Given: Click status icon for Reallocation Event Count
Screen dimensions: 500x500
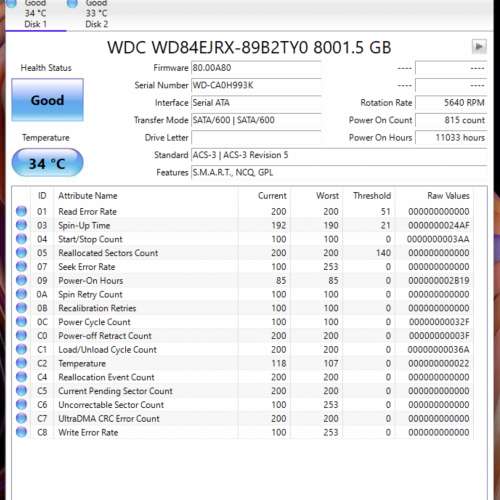Looking at the screenshot, I should pos(21,377).
